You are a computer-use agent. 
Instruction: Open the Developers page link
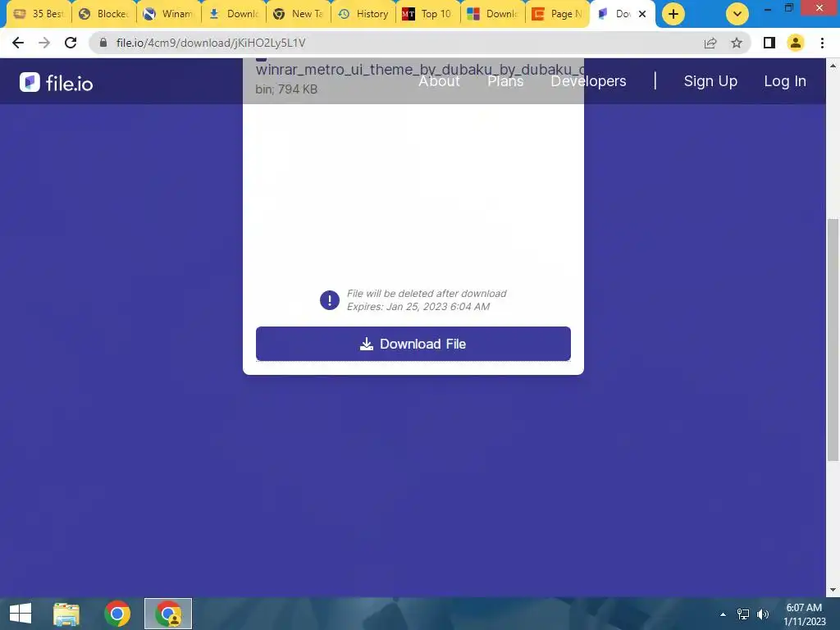588,81
